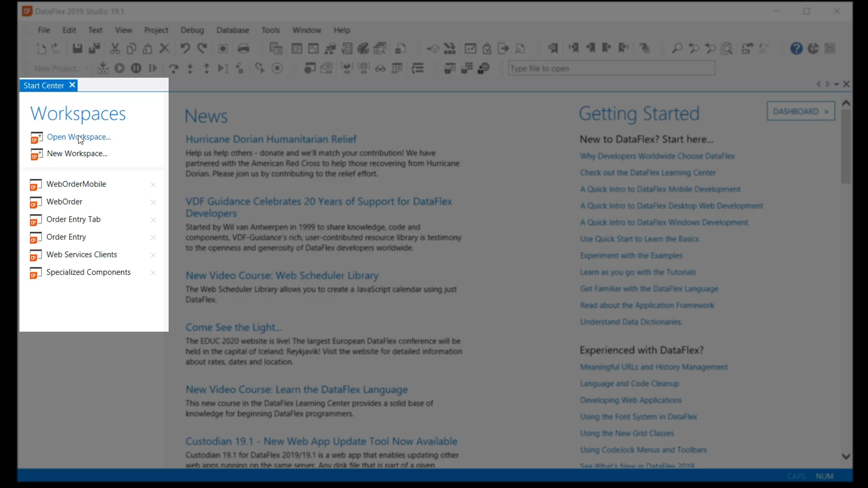This screenshot has width=868, height=488.
Task: Click the Pause debug icon
Action: coord(136,68)
